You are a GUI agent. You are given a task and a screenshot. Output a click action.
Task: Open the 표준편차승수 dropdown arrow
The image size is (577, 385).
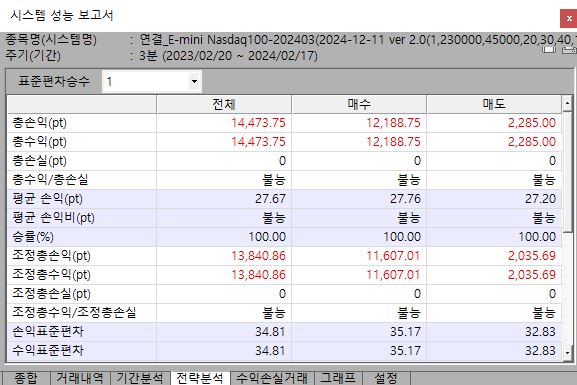[x=194, y=81]
